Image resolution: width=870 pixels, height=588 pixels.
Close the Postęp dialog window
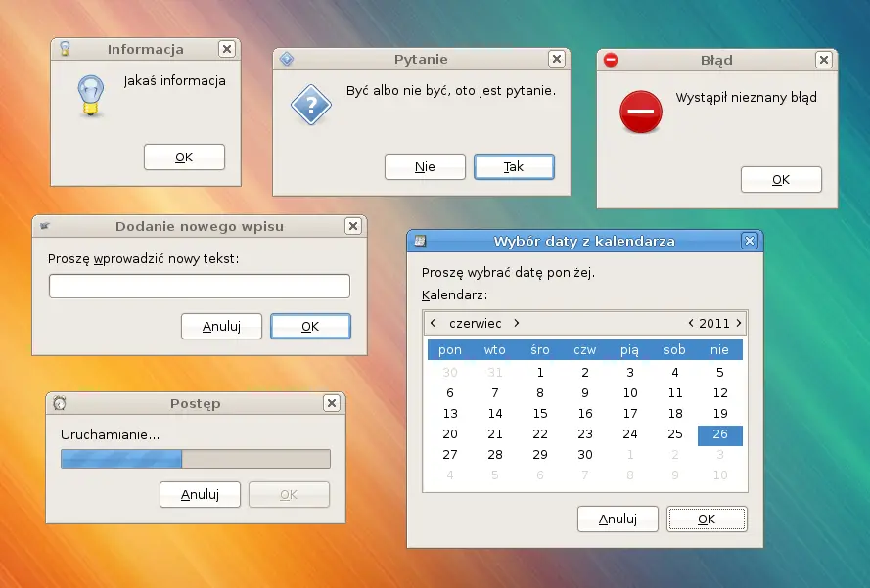coord(331,403)
